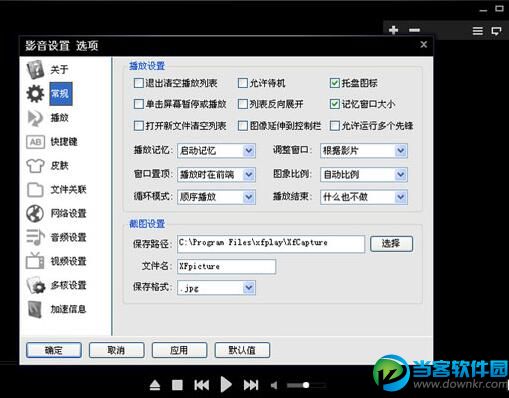Screen dimensions: 509x398
Task: Click the 保存路径 input field
Action: coord(271,244)
